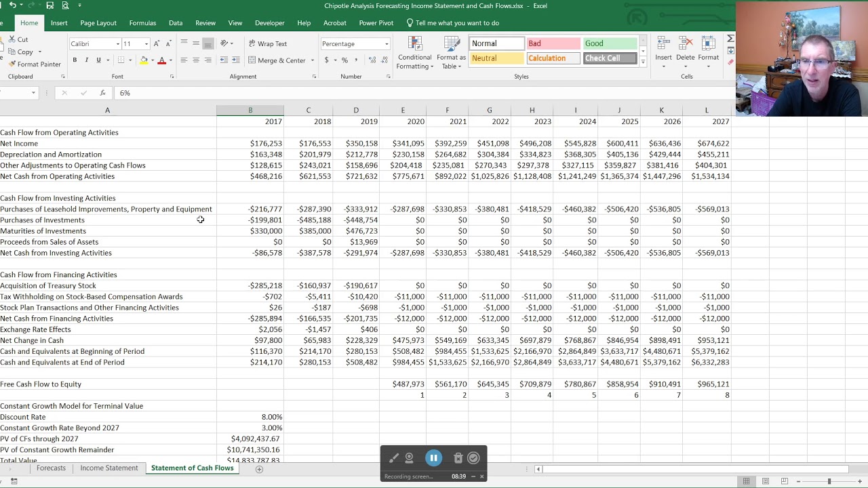868x488 pixels.
Task: Apply Percent Style format
Action: pyautogui.click(x=344, y=60)
